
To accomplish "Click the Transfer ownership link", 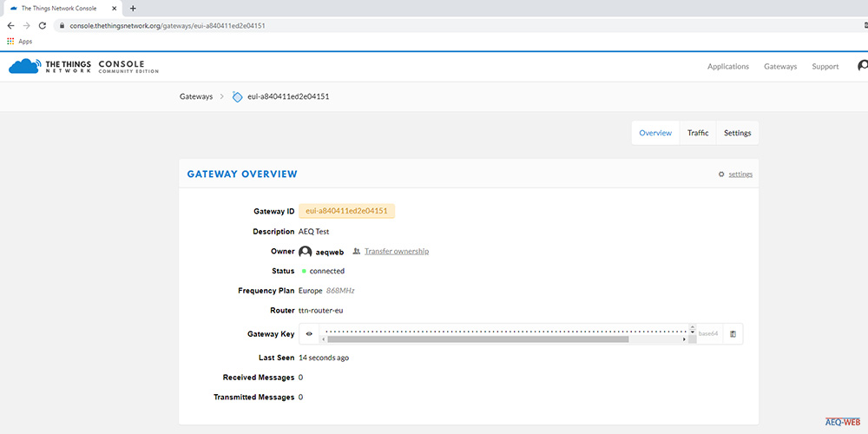I will 397,252.
